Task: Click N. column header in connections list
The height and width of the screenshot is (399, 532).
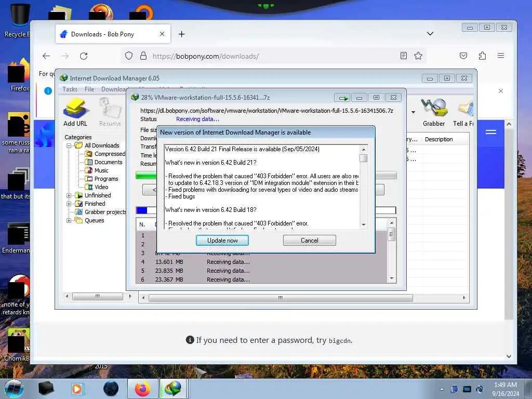Action: pyautogui.click(x=142, y=224)
